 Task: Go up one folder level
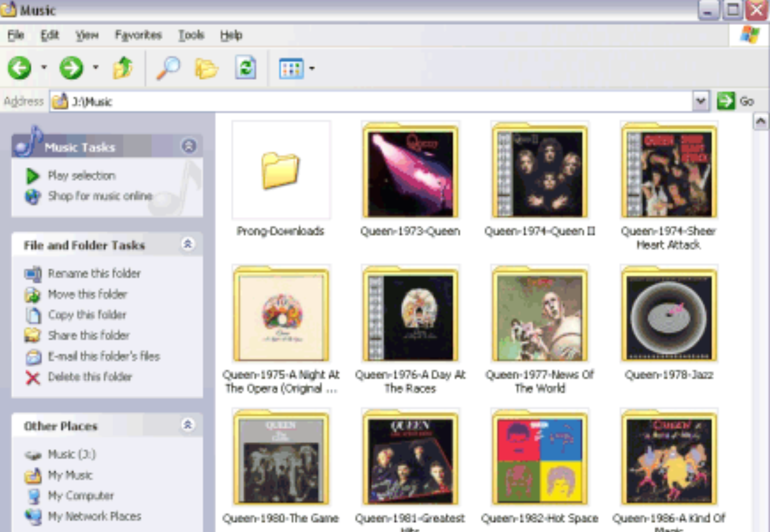[123, 68]
